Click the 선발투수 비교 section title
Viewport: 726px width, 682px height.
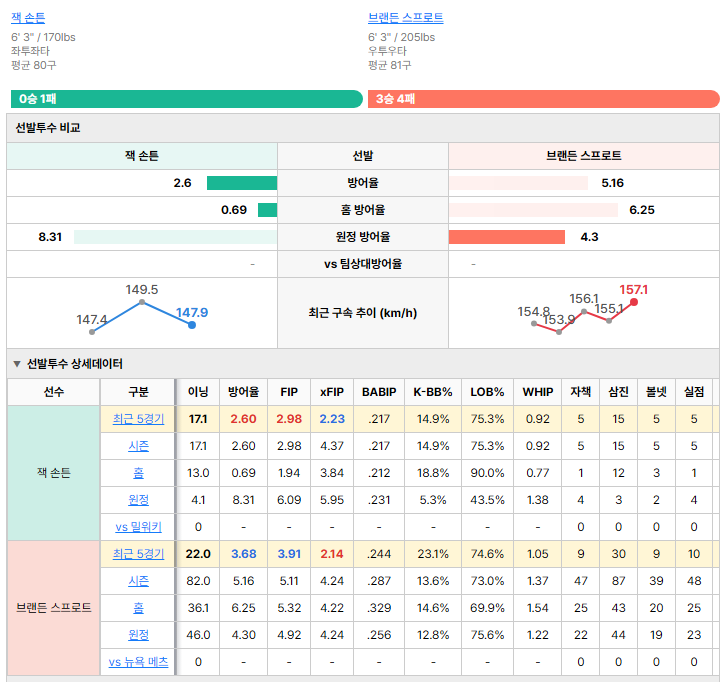tap(48, 128)
